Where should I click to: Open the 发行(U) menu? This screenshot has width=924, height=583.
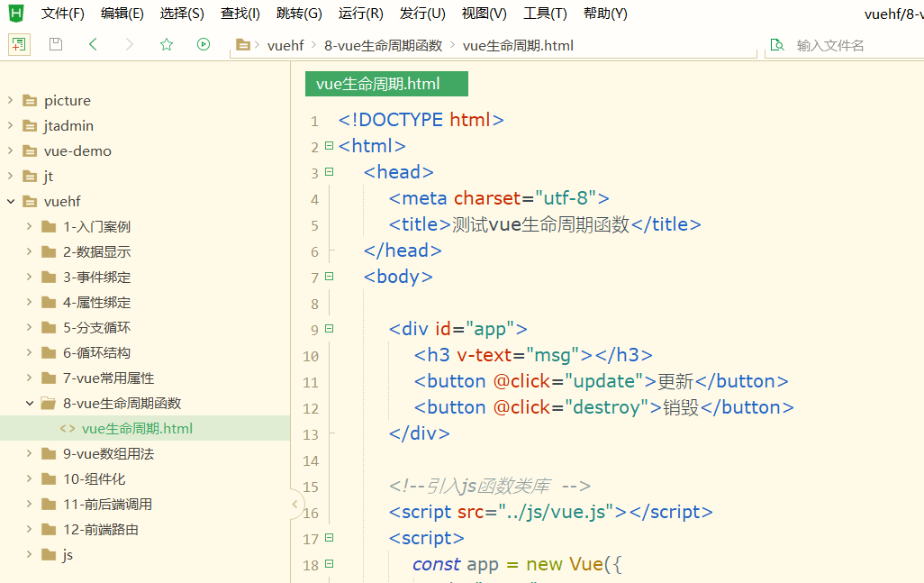[422, 14]
